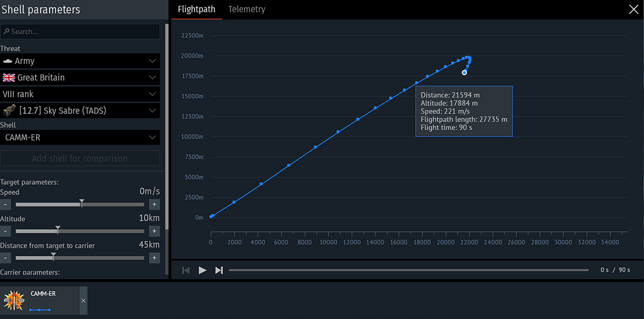Screen dimensions: 644x319
Task: Click the target Speed slider handle
Action: coord(82,203)
